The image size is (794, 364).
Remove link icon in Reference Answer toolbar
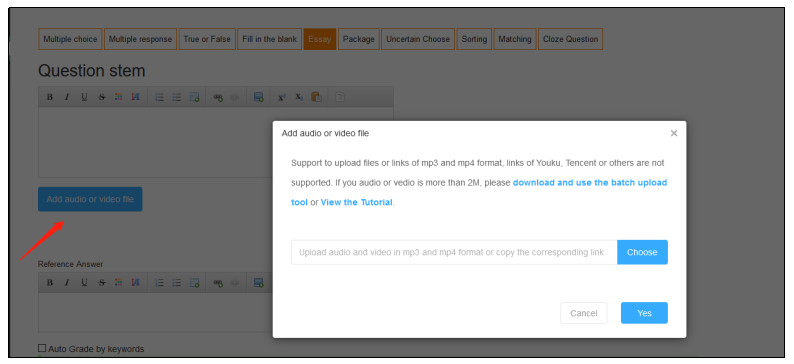(234, 283)
